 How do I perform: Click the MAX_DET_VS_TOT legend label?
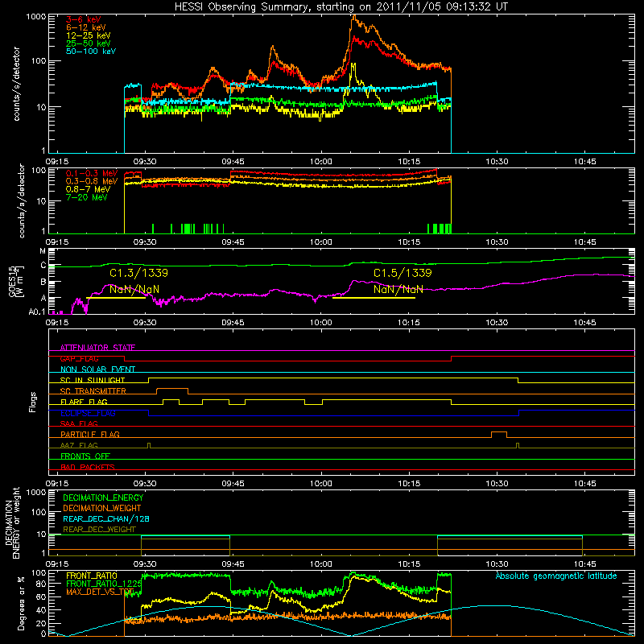[100, 592]
